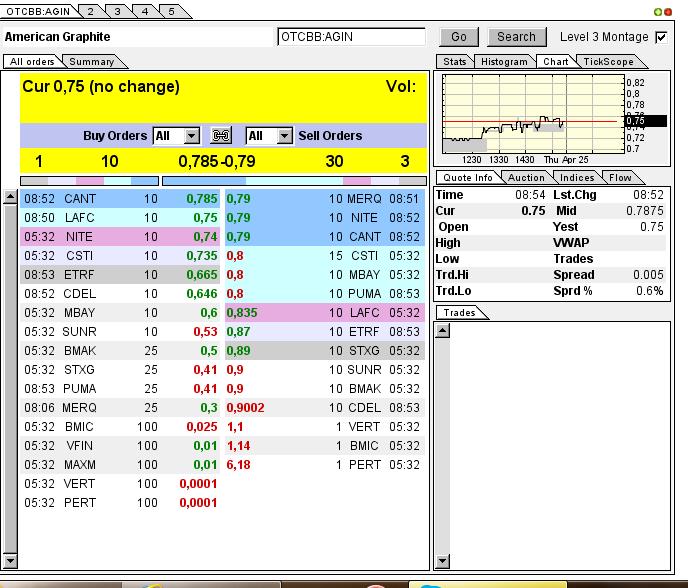Click the Trades panel scroll-down arrow
Viewport: 688px width, 588px height.
[439, 562]
